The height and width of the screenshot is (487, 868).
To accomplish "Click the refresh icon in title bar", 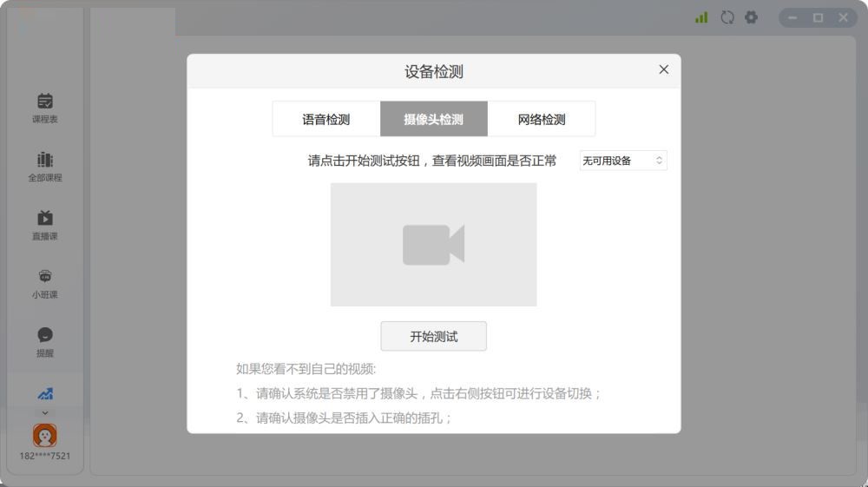I will [727, 17].
